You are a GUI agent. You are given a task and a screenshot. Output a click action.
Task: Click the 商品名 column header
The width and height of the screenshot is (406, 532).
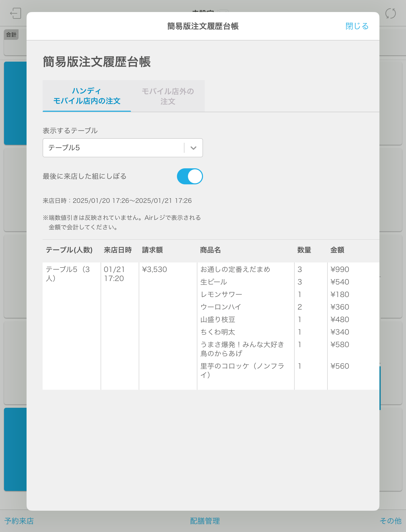(210, 250)
